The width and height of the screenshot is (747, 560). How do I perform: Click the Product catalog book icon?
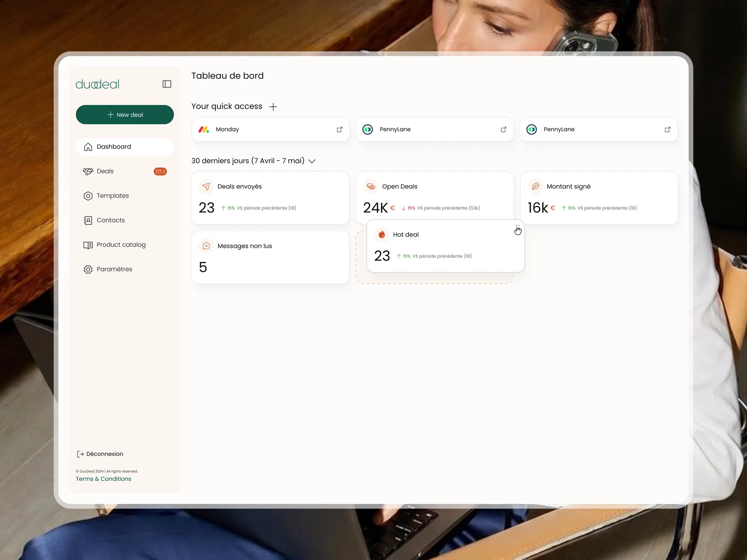pyautogui.click(x=88, y=245)
